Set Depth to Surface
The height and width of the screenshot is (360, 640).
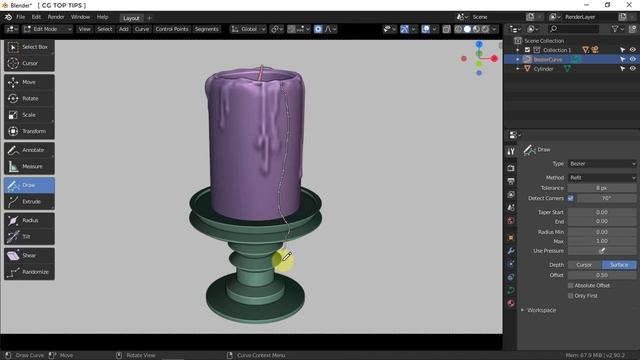pos(619,265)
